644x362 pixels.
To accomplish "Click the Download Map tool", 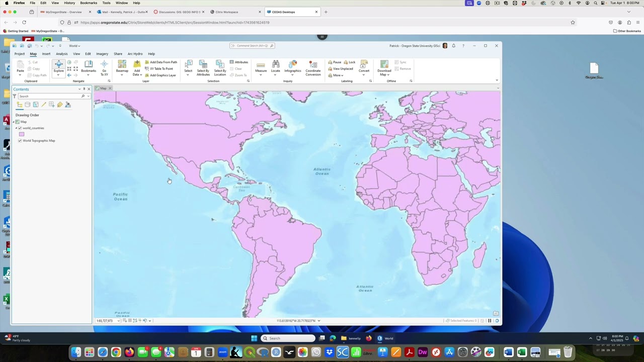I will point(384,68).
